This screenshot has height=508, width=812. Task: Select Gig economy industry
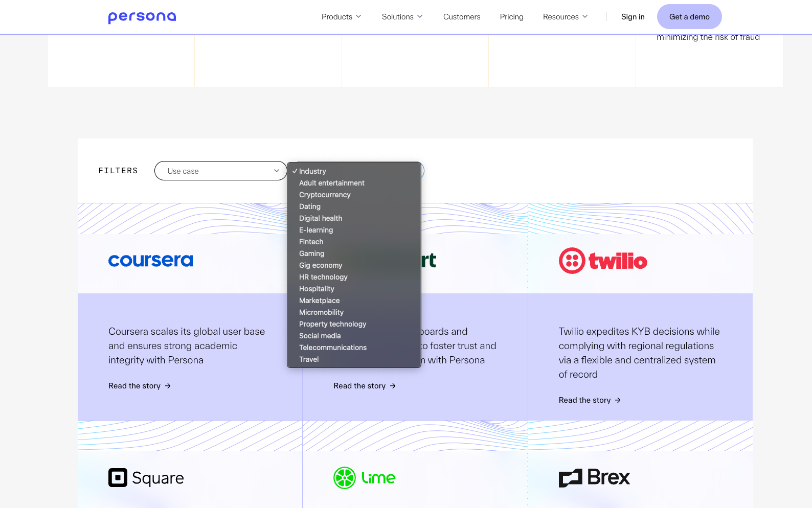point(354,265)
